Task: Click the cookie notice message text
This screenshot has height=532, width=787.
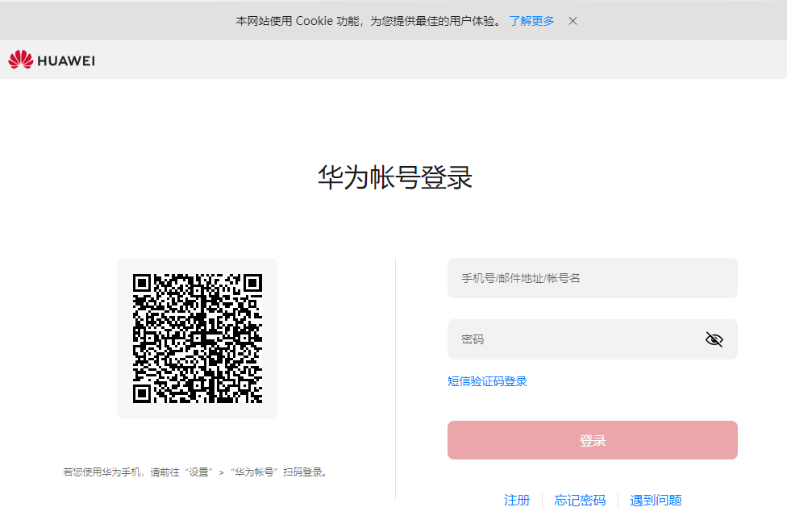Action: [369, 21]
